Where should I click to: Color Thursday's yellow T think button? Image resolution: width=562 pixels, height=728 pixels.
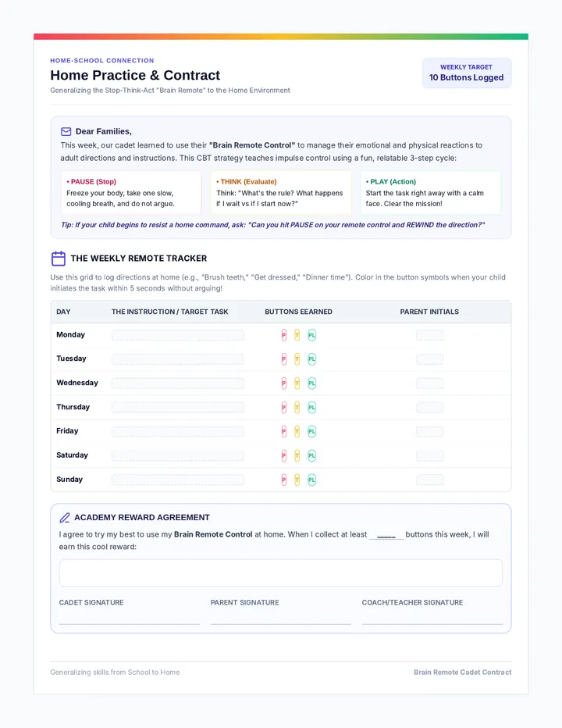click(297, 408)
